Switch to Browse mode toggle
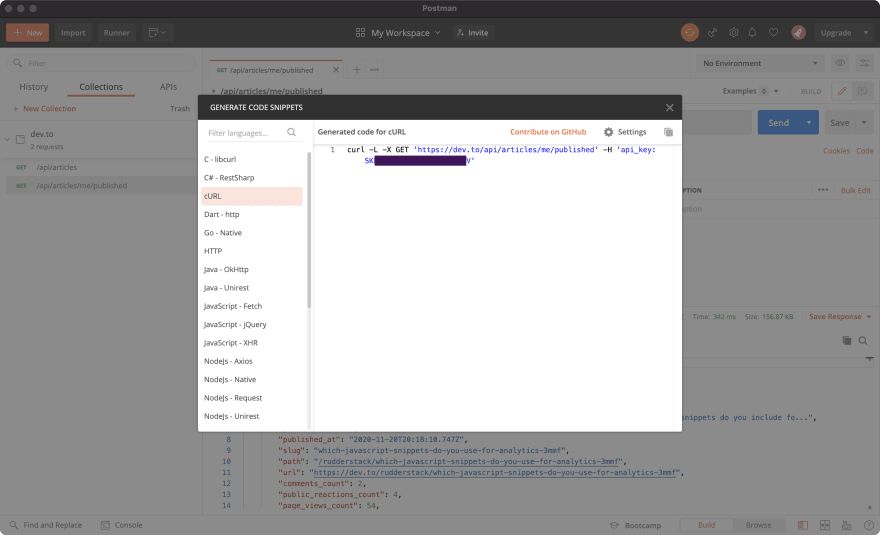 pos(758,525)
